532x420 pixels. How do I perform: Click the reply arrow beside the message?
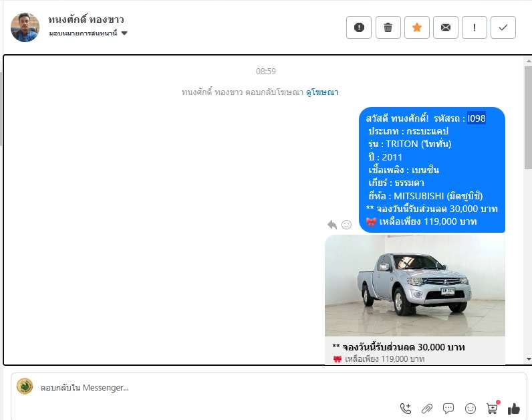click(332, 225)
